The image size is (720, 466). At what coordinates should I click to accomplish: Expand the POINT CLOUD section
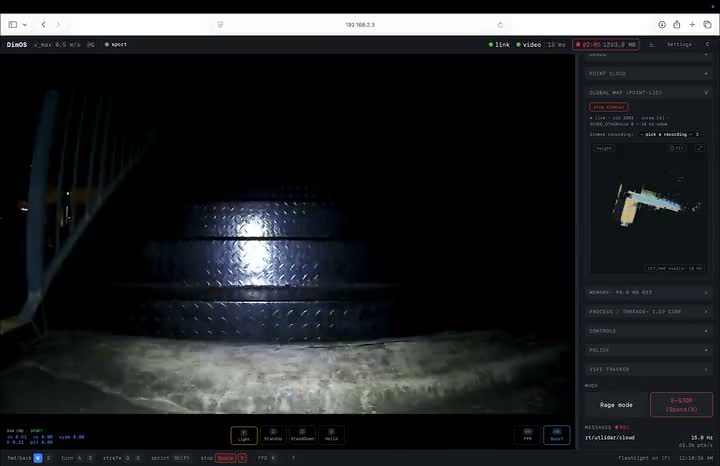648,73
